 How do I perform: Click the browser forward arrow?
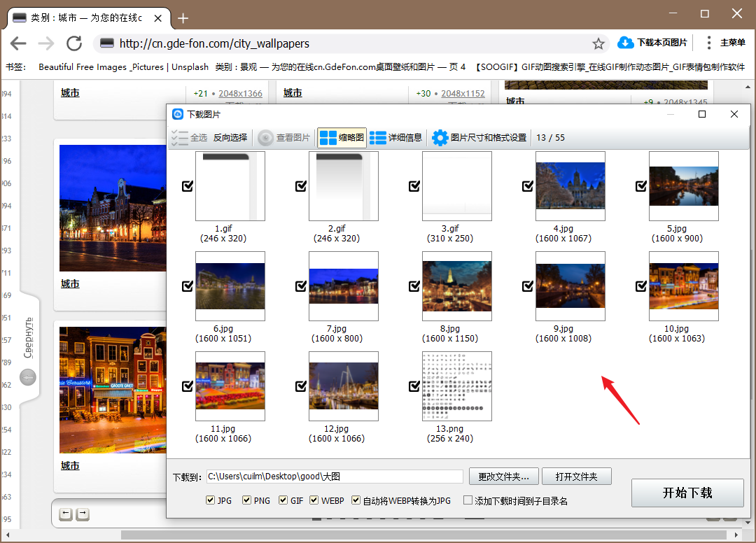coord(45,43)
